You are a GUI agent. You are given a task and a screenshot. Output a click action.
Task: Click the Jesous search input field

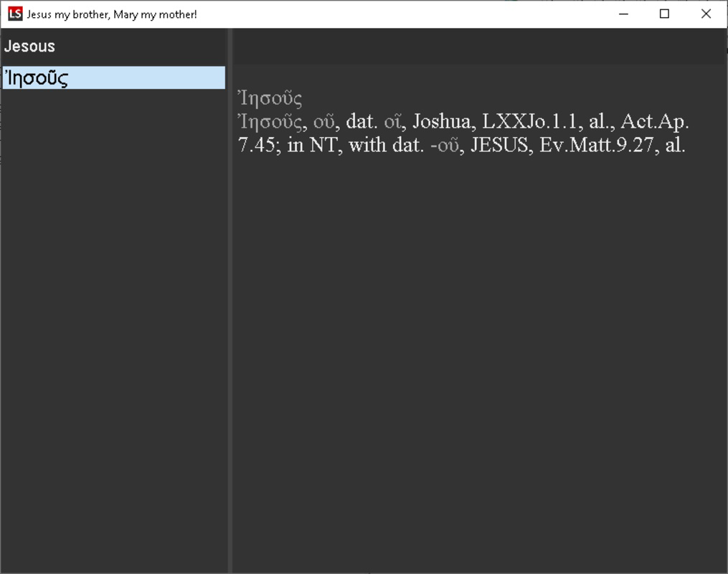click(114, 47)
